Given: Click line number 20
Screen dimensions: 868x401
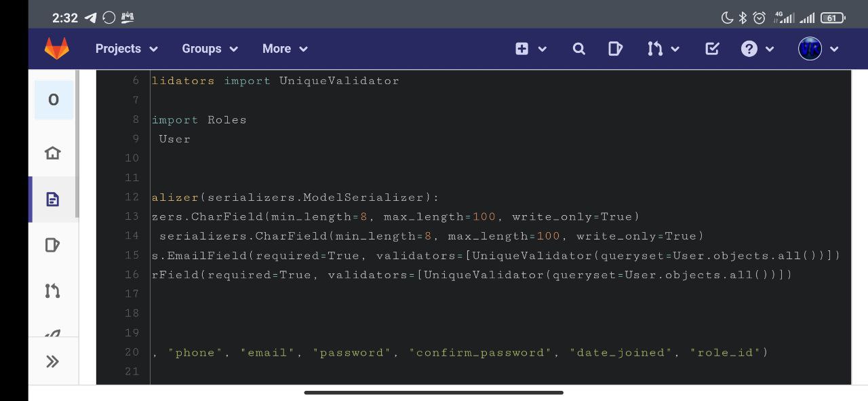Looking at the screenshot, I should tap(132, 352).
